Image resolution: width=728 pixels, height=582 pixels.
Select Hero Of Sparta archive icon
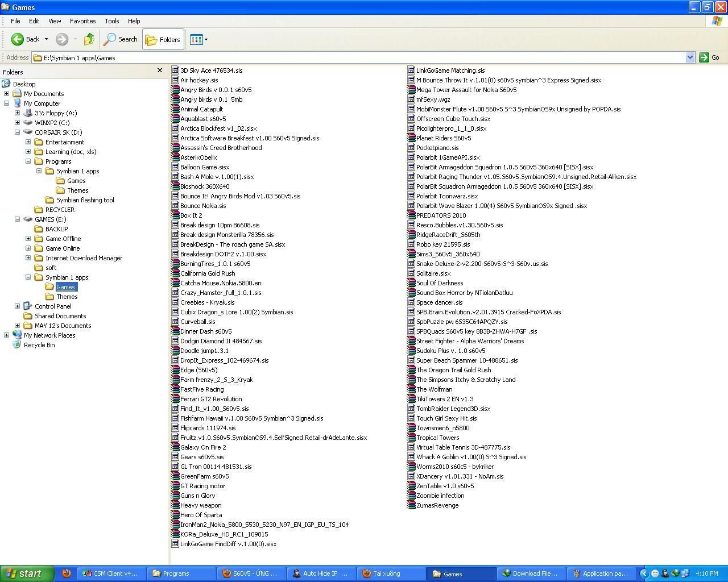click(x=175, y=515)
